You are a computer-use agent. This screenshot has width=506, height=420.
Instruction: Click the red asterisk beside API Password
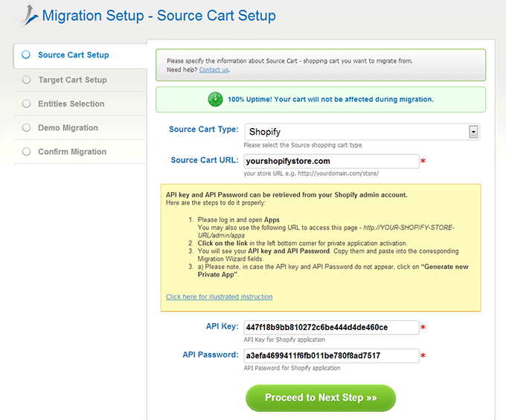423,355
